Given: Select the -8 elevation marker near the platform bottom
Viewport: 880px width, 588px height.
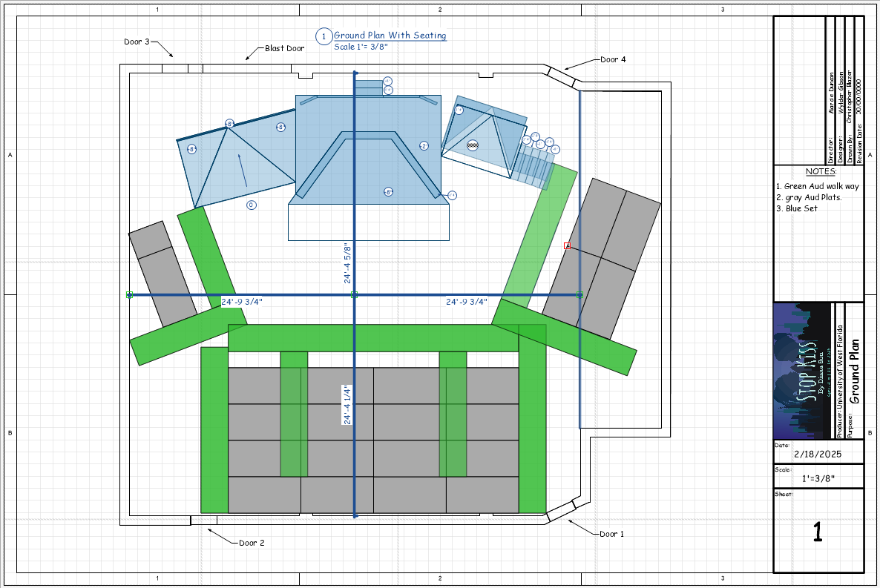Looking at the screenshot, I should (388, 191).
